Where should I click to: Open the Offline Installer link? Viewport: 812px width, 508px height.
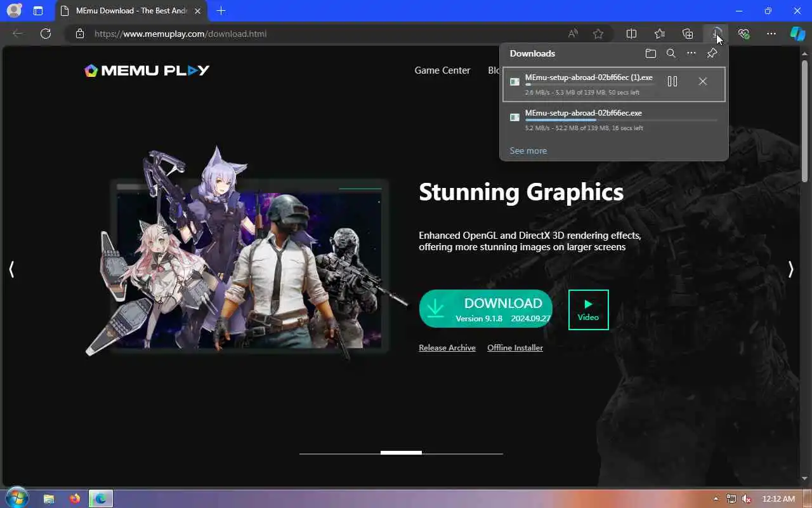click(515, 347)
